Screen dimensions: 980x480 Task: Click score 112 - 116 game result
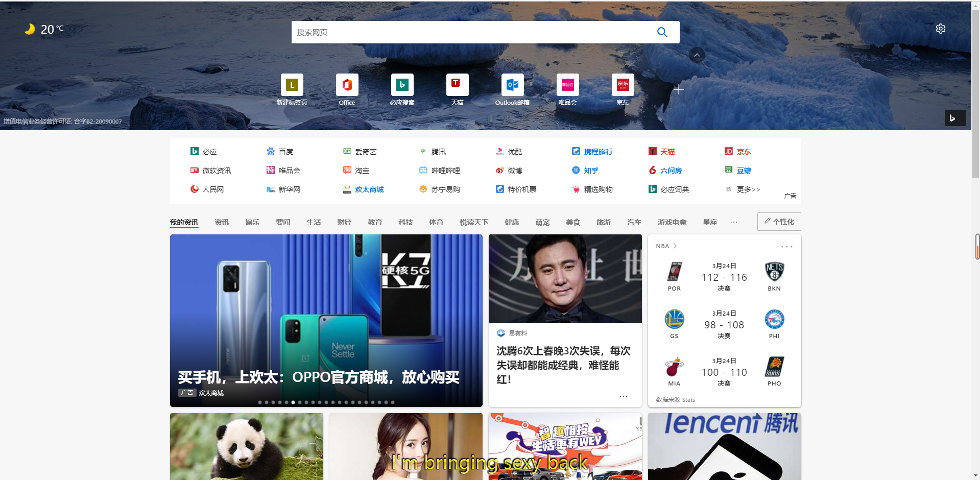(x=724, y=277)
